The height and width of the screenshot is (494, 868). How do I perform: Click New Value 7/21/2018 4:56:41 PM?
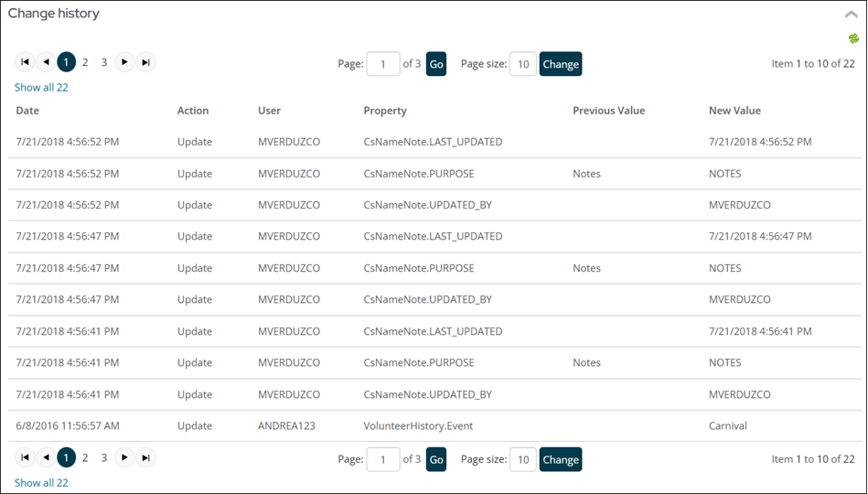tap(760, 331)
